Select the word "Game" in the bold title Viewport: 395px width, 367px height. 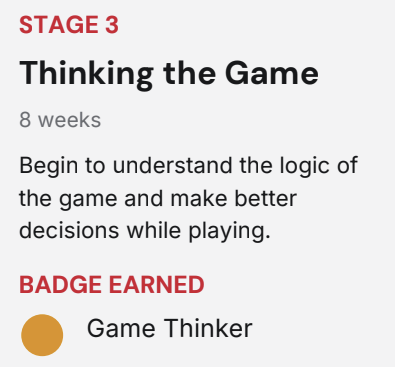pyautogui.click(x=272, y=73)
